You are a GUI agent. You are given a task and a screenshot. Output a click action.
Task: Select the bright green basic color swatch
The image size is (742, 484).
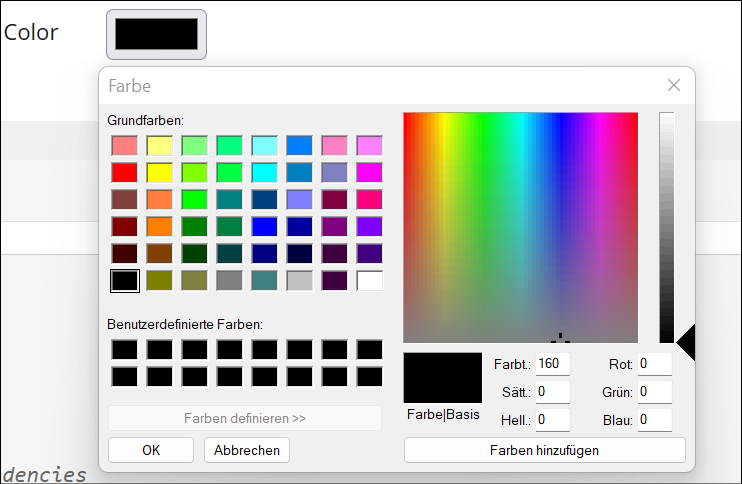point(195,200)
